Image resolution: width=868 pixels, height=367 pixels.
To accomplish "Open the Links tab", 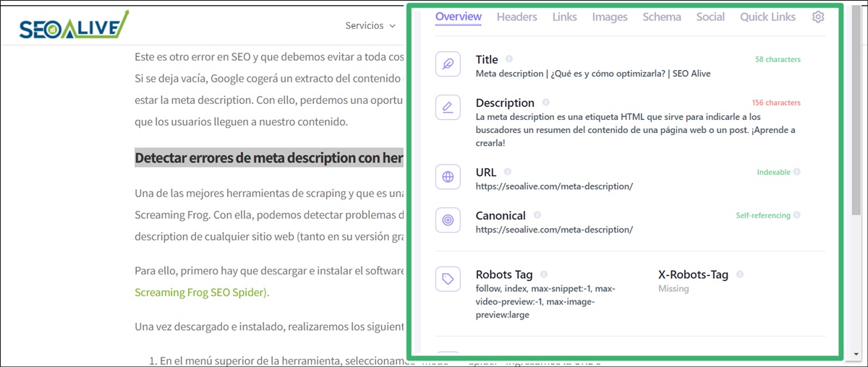I will tap(565, 17).
